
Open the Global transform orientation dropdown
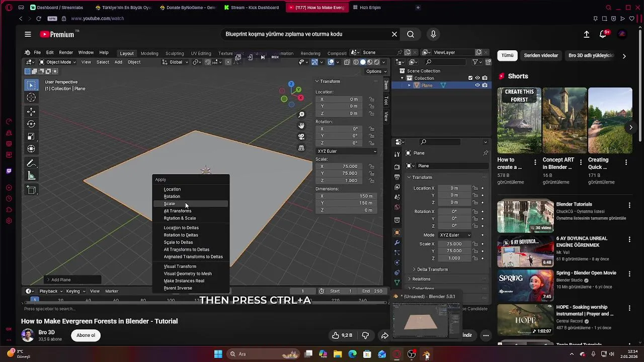[x=176, y=62]
